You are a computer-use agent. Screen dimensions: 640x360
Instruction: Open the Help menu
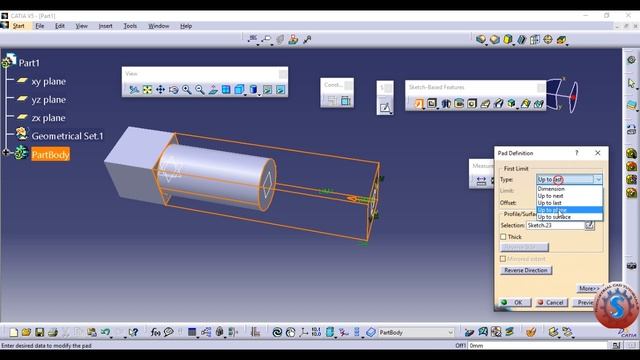(x=186, y=26)
